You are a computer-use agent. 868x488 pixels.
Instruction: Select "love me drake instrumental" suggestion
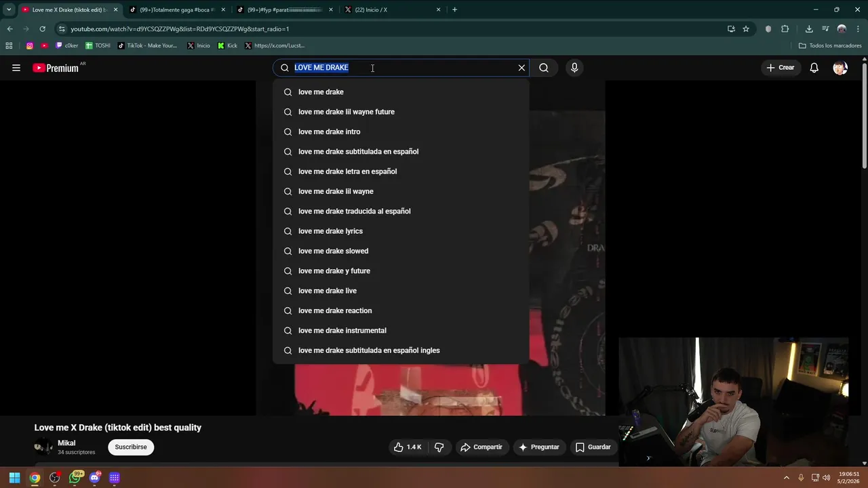pyautogui.click(x=401, y=331)
